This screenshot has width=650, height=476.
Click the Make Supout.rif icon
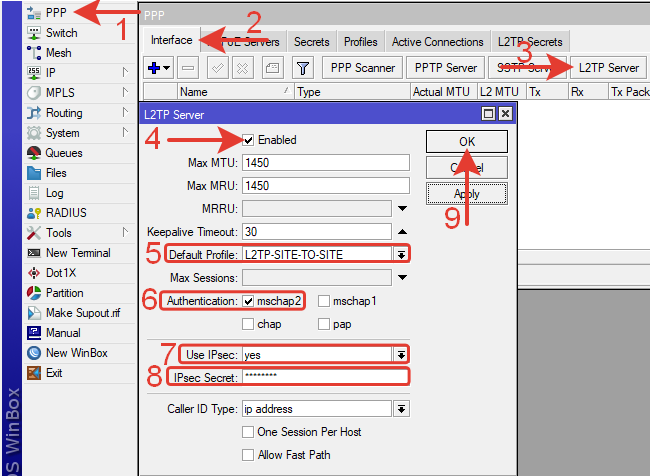click(34, 313)
